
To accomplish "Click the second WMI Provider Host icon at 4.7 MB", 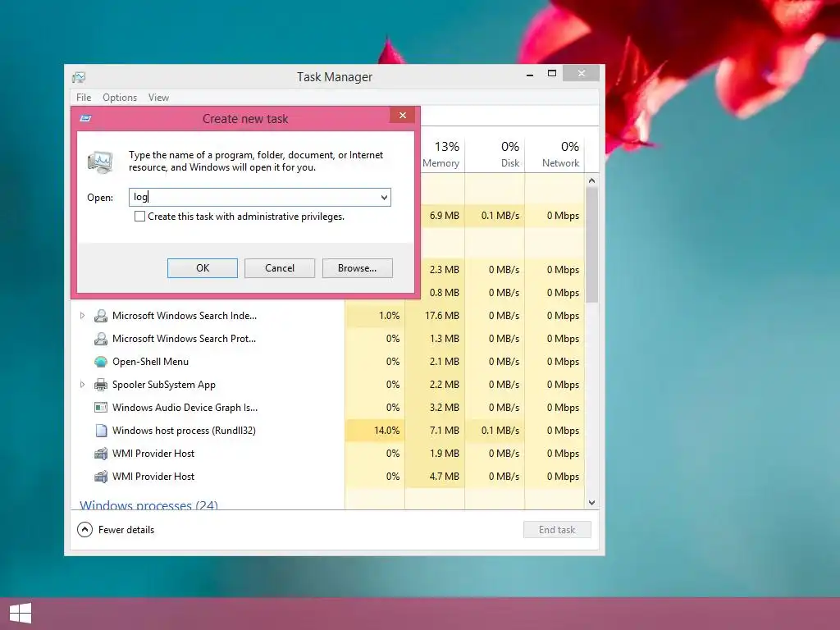I will 101,477.
